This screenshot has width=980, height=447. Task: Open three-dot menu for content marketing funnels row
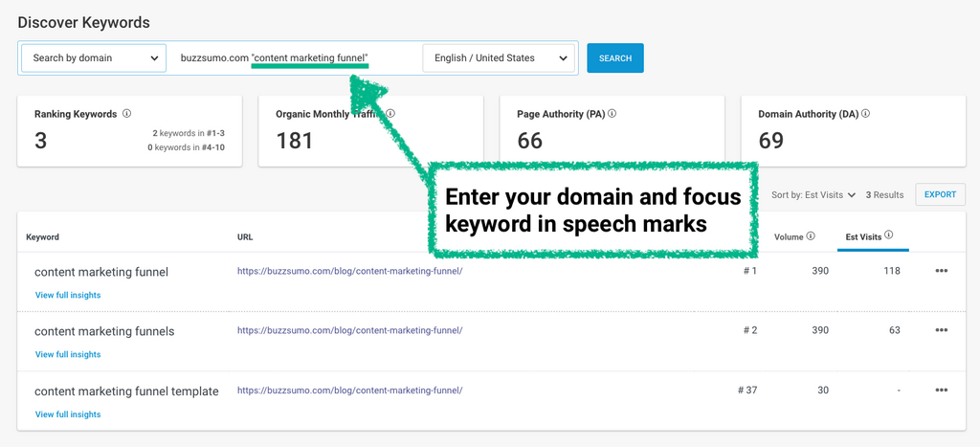942,330
